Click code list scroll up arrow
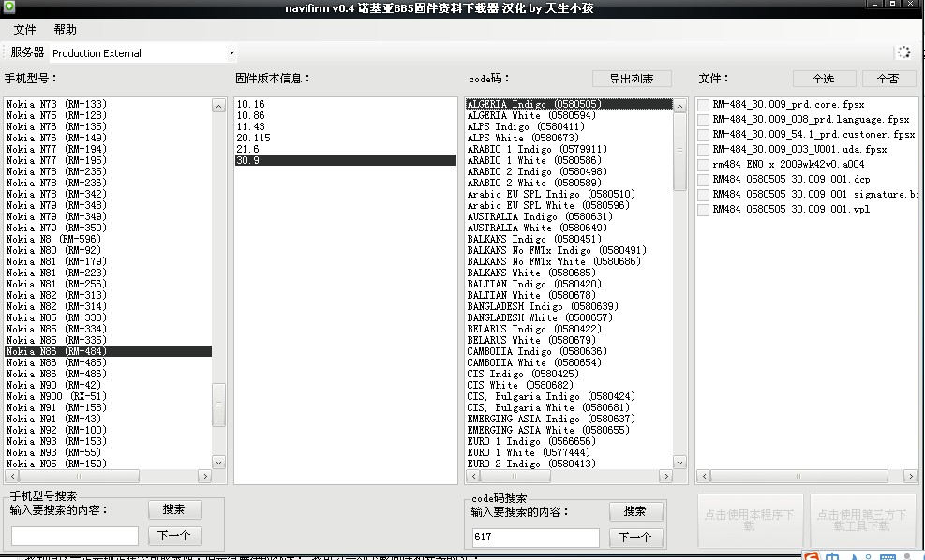This screenshot has height=560, width=925. point(679,106)
